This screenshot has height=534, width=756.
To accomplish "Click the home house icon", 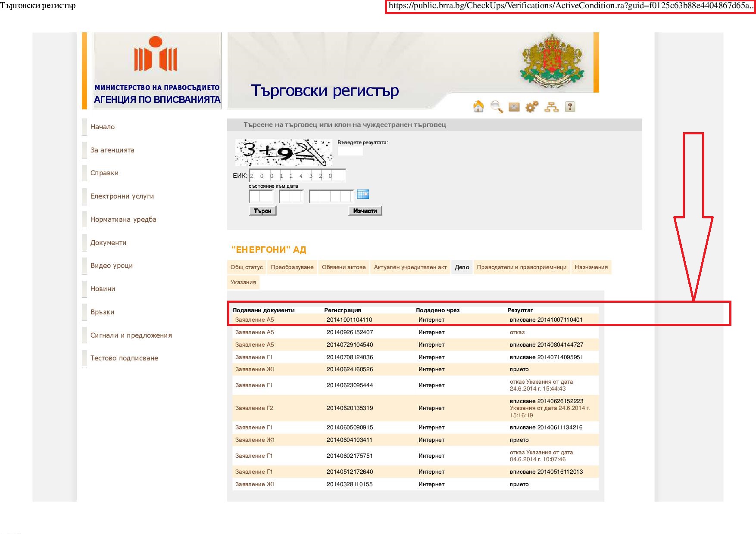I will [478, 106].
